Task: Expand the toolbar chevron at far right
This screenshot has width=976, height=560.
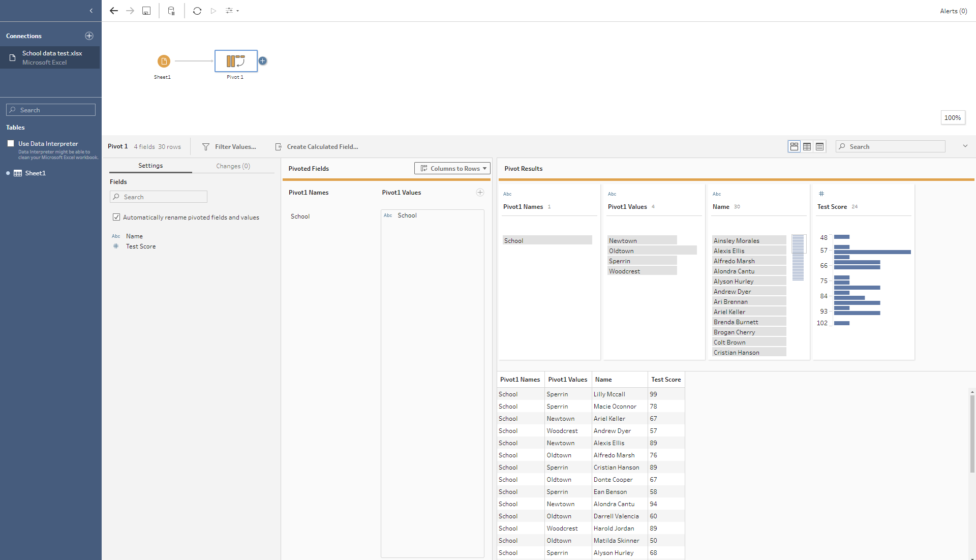Action: tap(965, 146)
